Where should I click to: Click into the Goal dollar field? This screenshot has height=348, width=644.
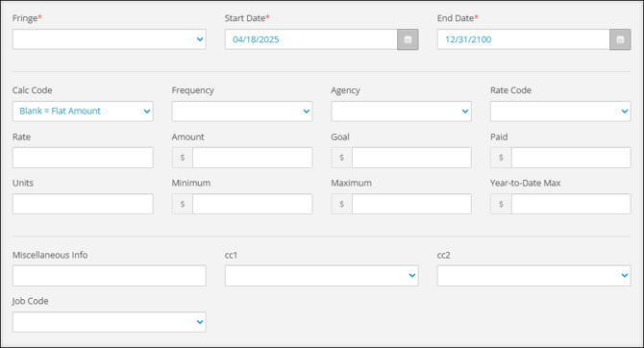pos(411,158)
